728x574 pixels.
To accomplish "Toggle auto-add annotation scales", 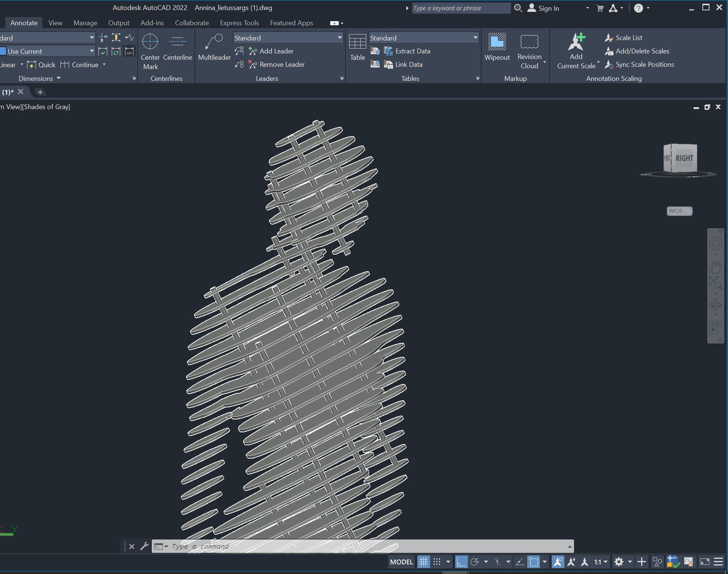I will click(x=571, y=562).
